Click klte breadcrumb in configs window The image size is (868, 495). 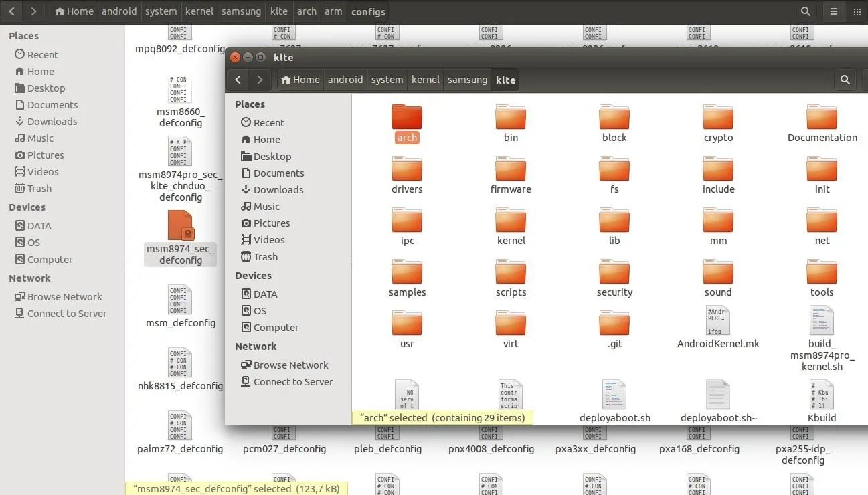point(278,11)
